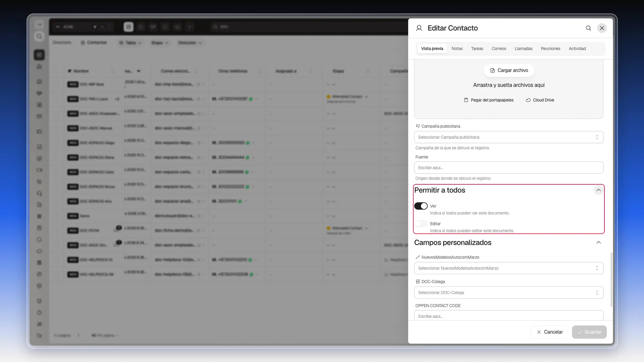Screen dimensions: 644x362
Task: Click the Editar Contacto panel scrollbar
Action: tap(611, 280)
